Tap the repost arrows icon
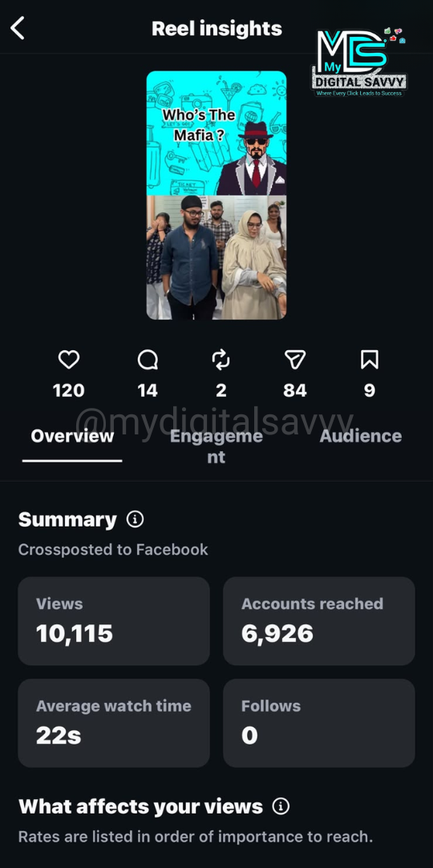The image size is (433, 868). point(221,360)
